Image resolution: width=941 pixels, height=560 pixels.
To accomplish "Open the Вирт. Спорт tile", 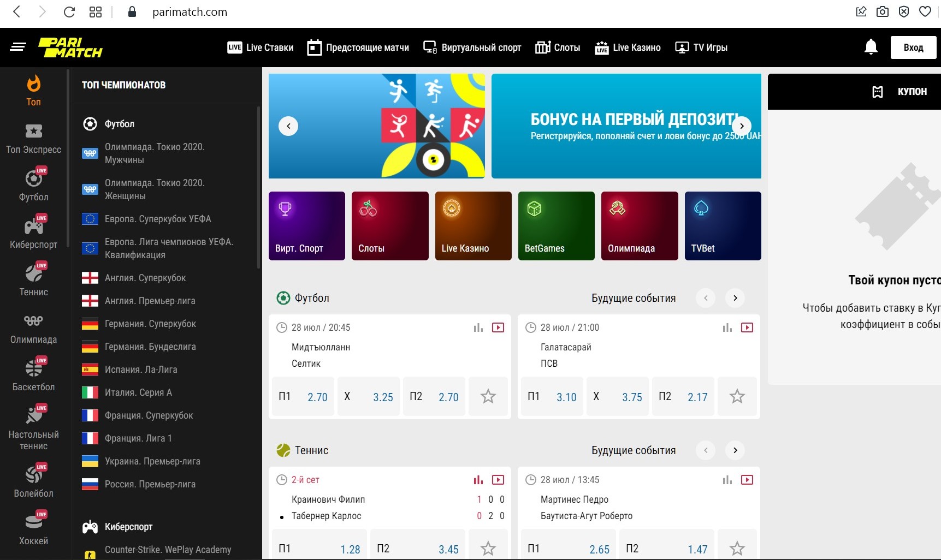I will click(x=307, y=226).
